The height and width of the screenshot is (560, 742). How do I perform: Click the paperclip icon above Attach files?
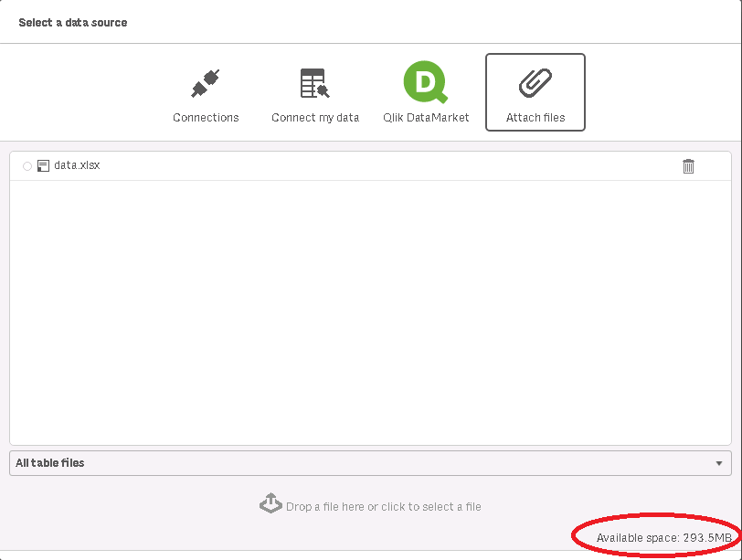click(535, 82)
